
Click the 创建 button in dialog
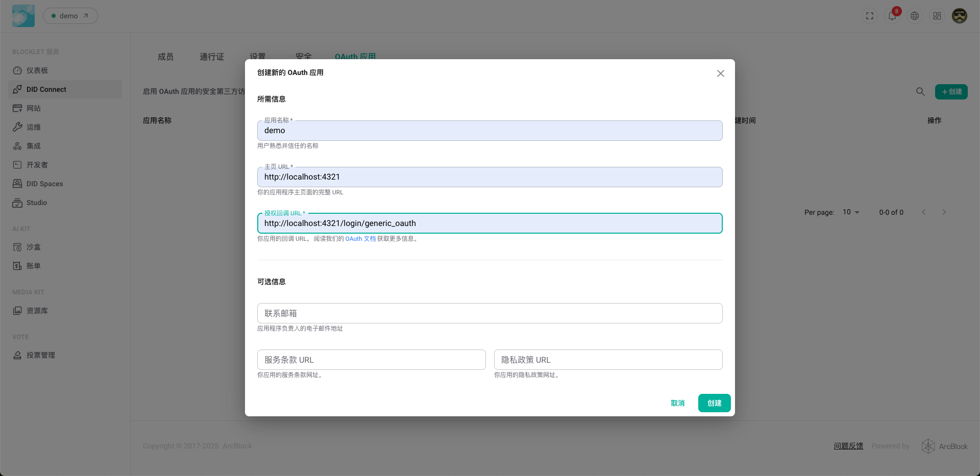click(x=714, y=403)
